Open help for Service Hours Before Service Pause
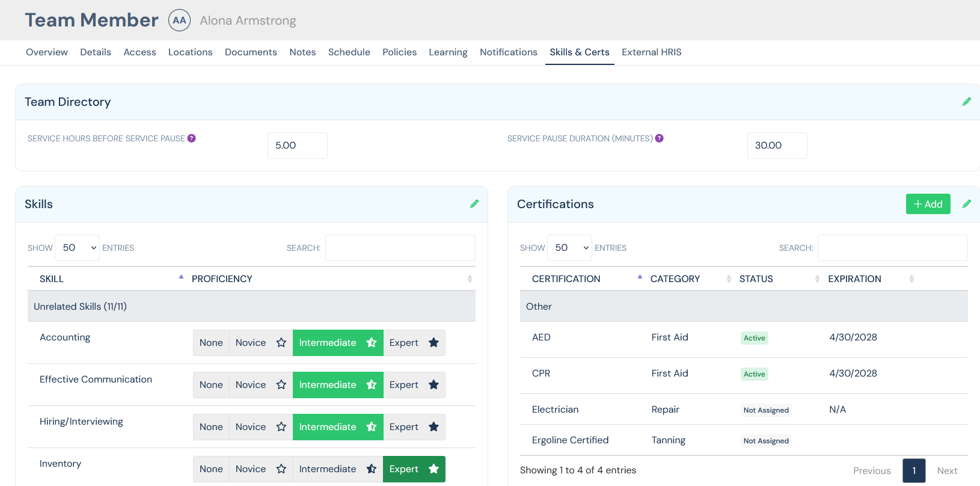This screenshot has height=486, width=980. [x=191, y=138]
